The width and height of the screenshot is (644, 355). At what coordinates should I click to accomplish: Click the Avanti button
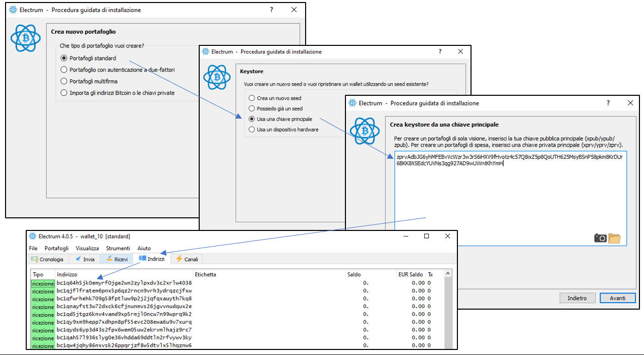coord(617,298)
